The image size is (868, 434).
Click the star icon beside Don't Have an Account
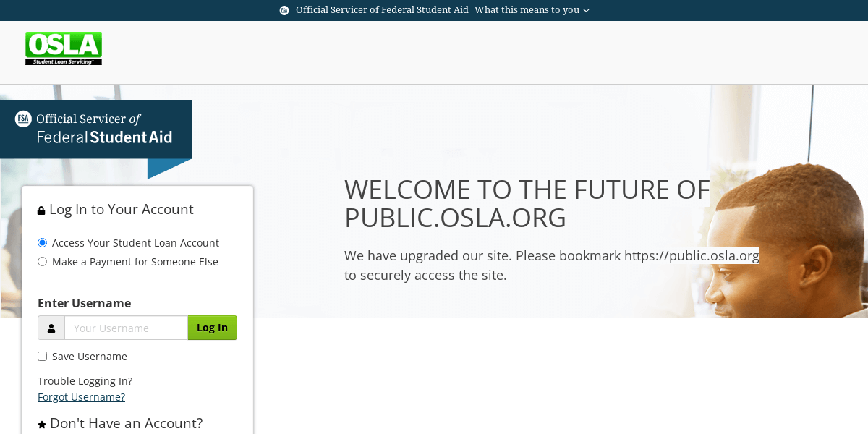tap(42, 425)
